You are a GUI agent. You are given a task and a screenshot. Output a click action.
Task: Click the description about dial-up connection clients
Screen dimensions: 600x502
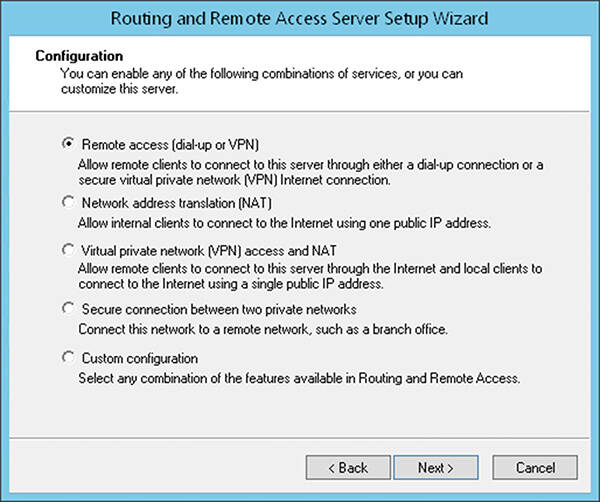[x=310, y=172]
